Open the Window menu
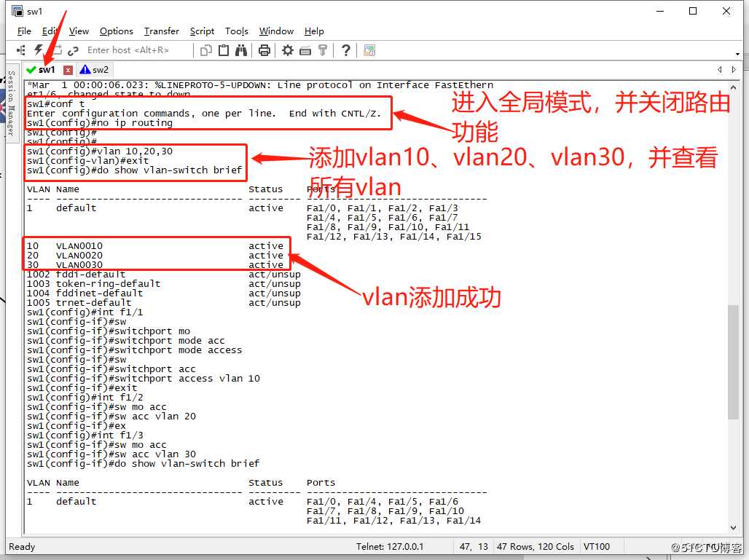Screen dimensions: 749x560 pos(276,31)
